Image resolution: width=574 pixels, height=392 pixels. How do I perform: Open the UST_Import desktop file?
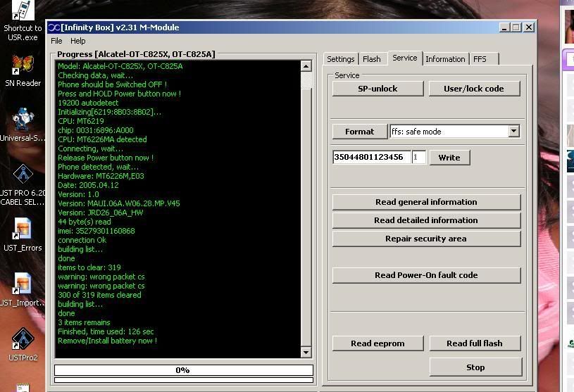(x=23, y=286)
